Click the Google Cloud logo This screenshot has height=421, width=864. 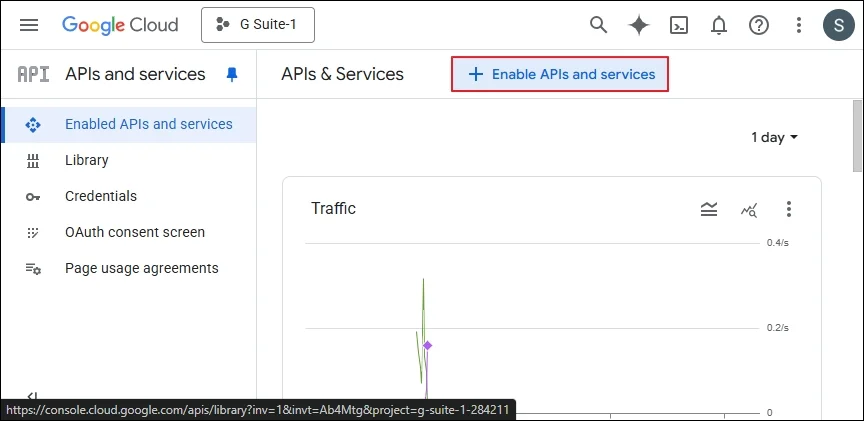(120, 25)
